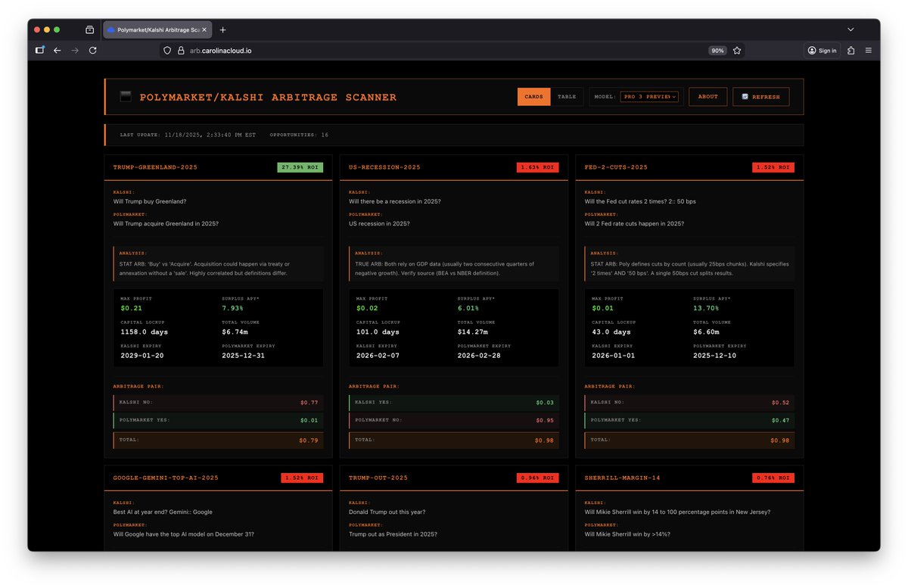The width and height of the screenshot is (908, 588).
Task: Click the 0.96% ROI badge
Action: click(x=538, y=478)
